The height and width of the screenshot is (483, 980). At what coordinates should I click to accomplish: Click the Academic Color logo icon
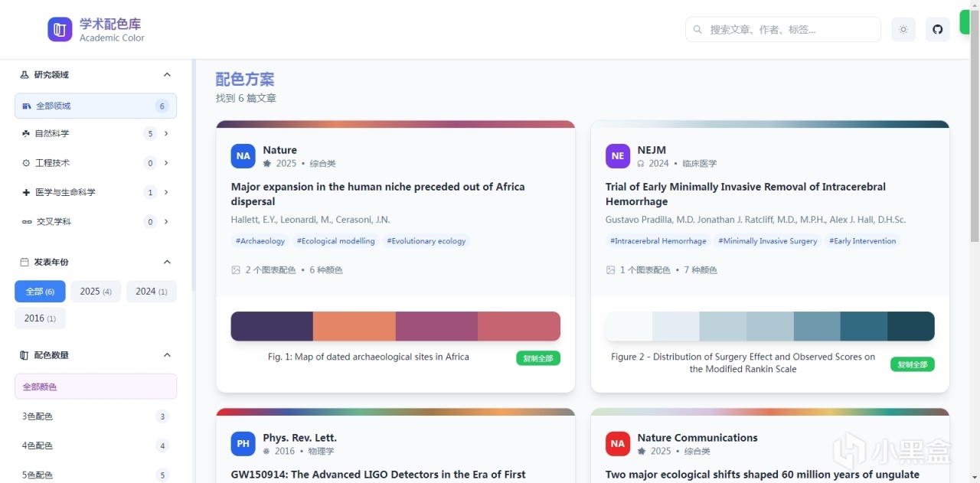click(x=60, y=29)
